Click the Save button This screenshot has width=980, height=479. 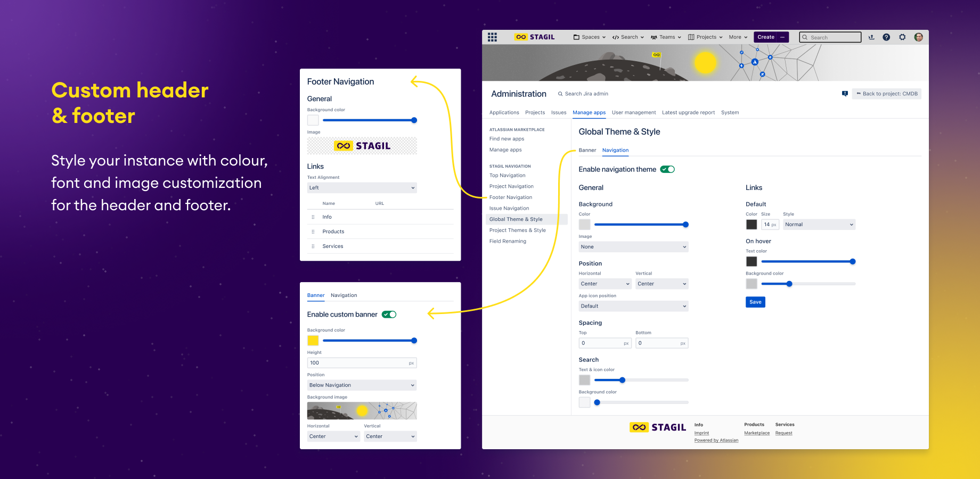pyautogui.click(x=755, y=302)
